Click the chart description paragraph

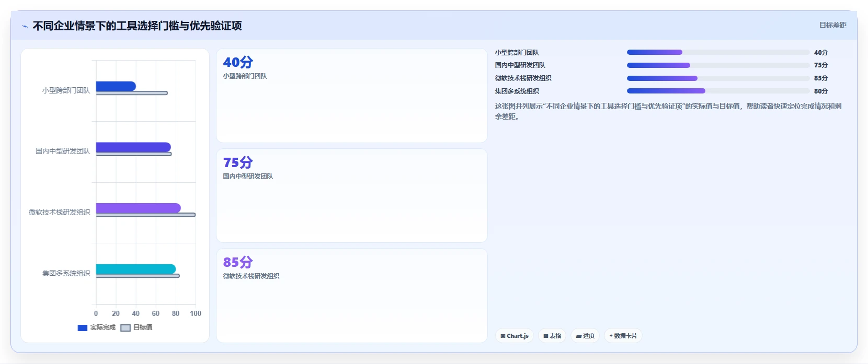(x=668, y=111)
